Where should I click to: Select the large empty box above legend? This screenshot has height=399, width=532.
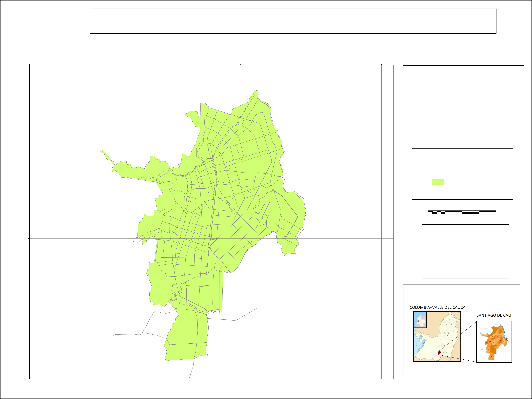[463, 104]
